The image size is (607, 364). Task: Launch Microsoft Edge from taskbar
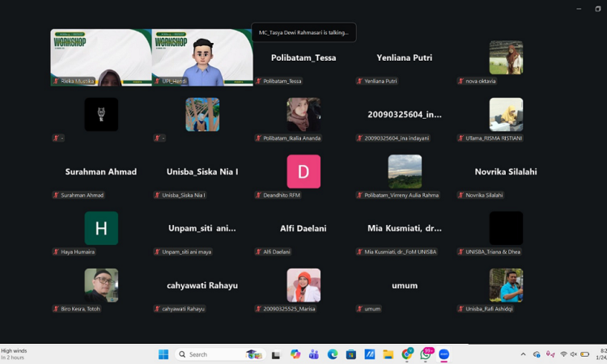click(333, 354)
